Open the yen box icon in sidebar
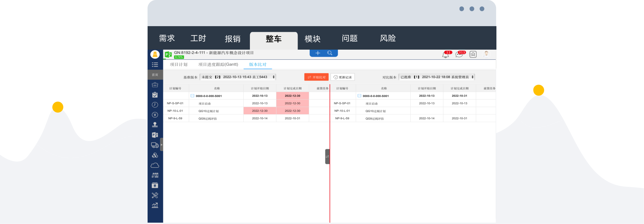This screenshot has width=644, height=224. (155, 185)
